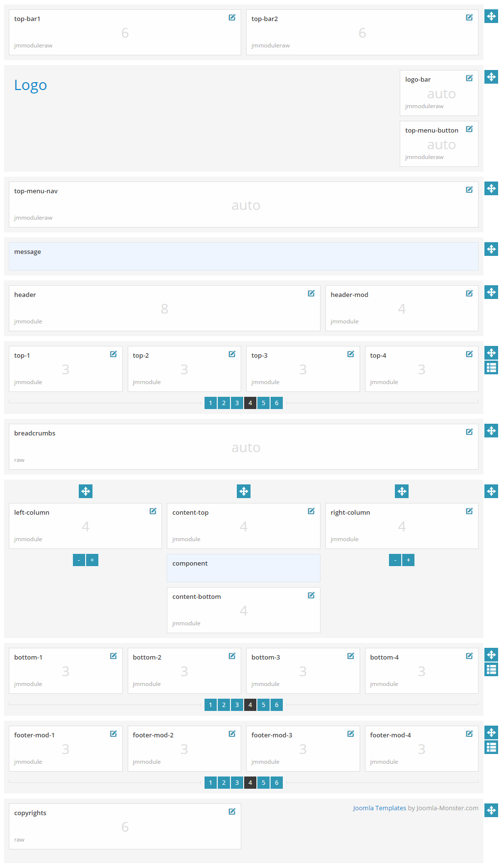
Task: Grab move handle for main content row
Action: [x=491, y=491]
